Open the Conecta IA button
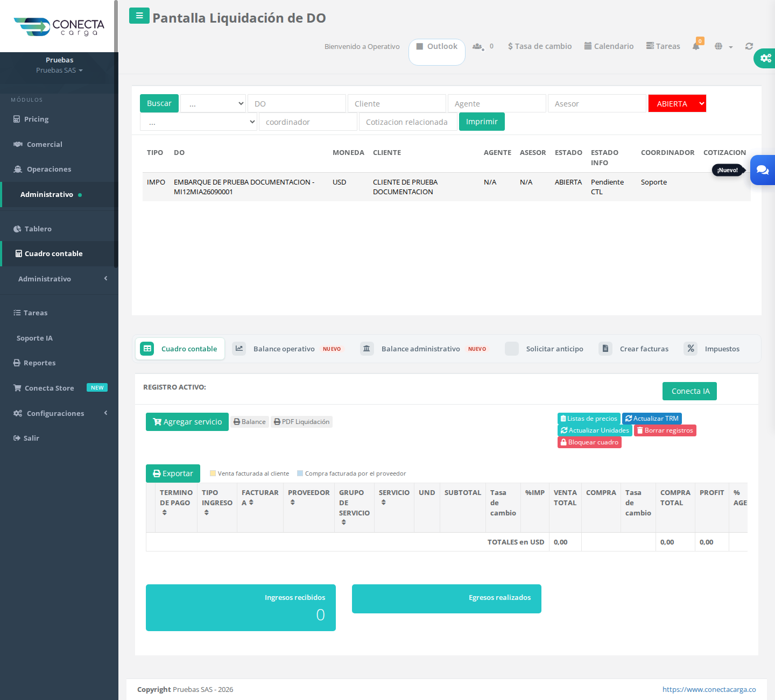 [689, 391]
